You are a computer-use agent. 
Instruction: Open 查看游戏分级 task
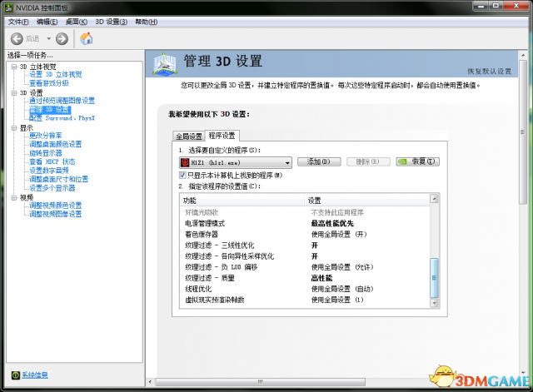click(x=49, y=83)
